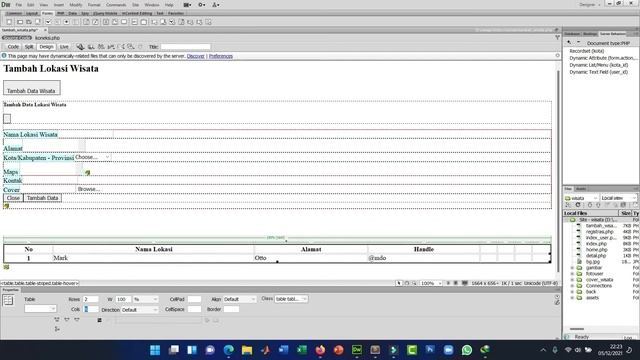The height and width of the screenshot is (360, 640).
Task: Click the Clear Column Widths icon in Properties
Action: [x=57, y=320]
